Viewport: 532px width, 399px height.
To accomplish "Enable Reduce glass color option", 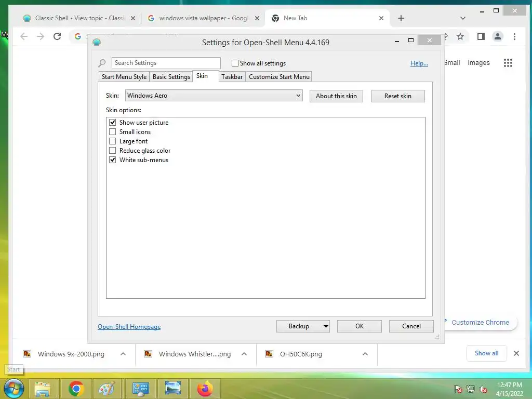I will coord(112,150).
